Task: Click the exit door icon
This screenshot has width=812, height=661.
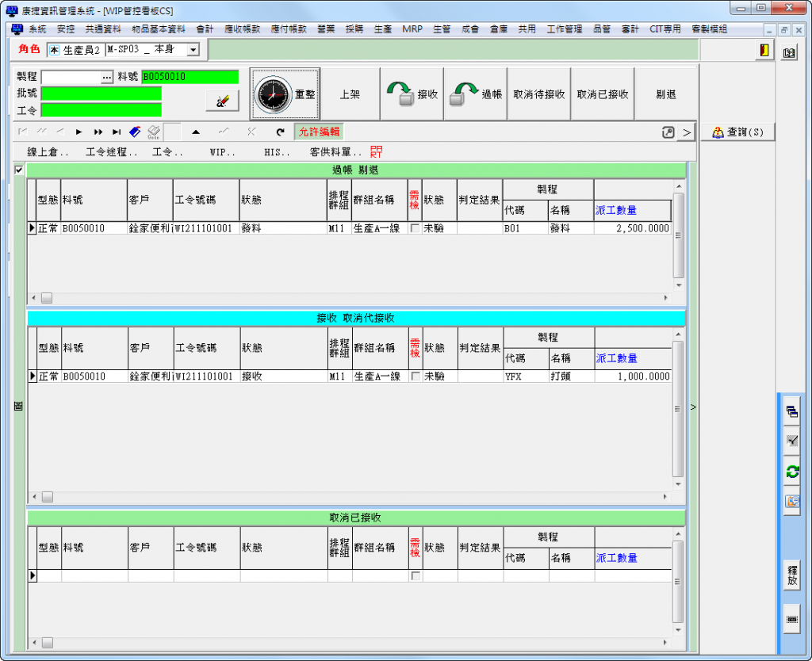Action: [764, 50]
